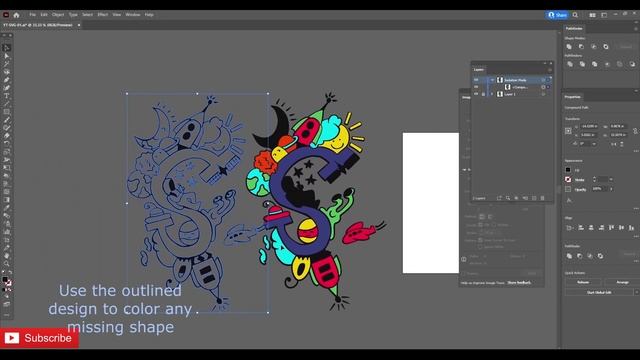This screenshot has height=360, width=640.
Task: Activate the Type tool
Action: [6, 96]
